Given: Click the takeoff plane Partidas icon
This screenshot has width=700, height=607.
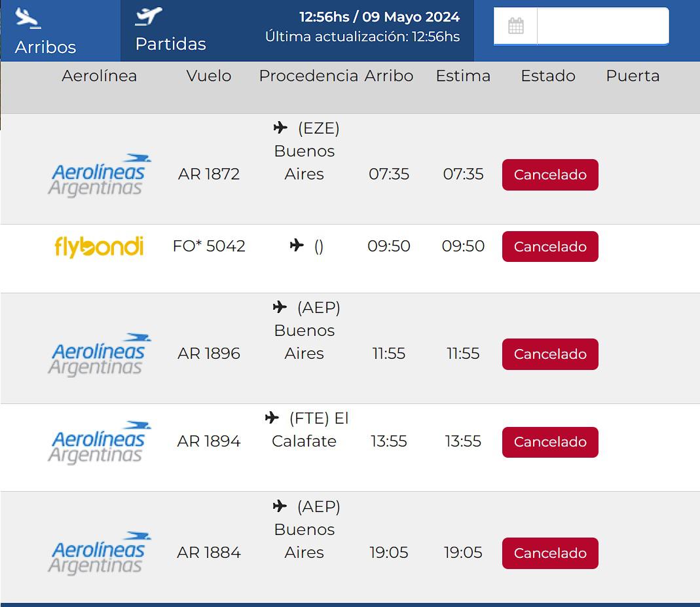Looking at the screenshot, I should click(x=149, y=16).
